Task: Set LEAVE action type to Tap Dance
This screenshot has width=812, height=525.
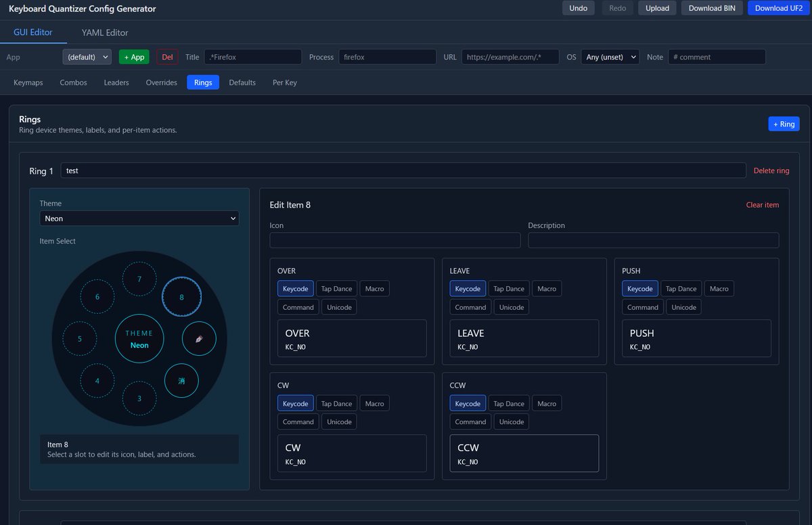Action: pos(509,289)
